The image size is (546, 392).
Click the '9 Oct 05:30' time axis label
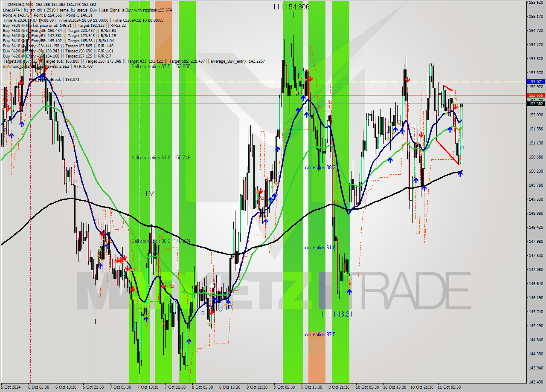pyautogui.click(x=284, y=387)
